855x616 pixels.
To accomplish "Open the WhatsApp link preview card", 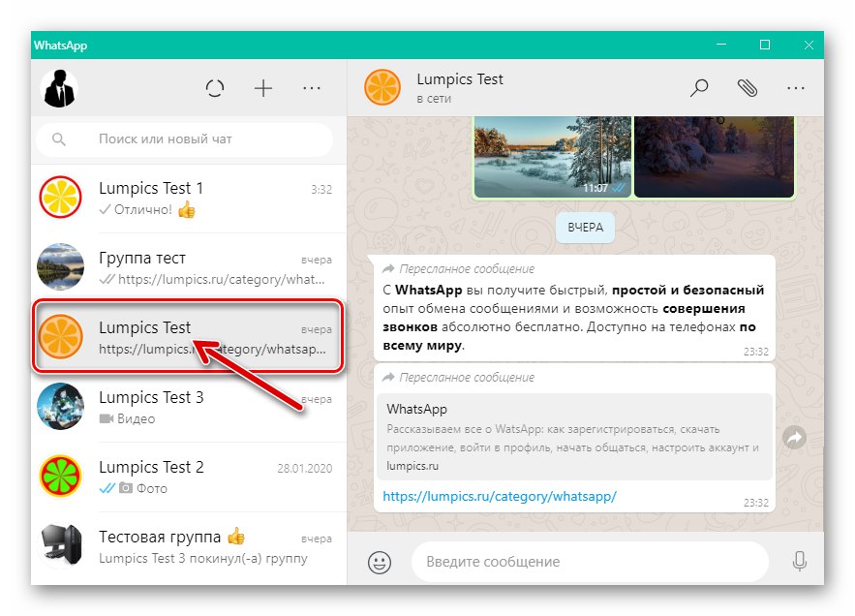I will [x=574, y=437].
